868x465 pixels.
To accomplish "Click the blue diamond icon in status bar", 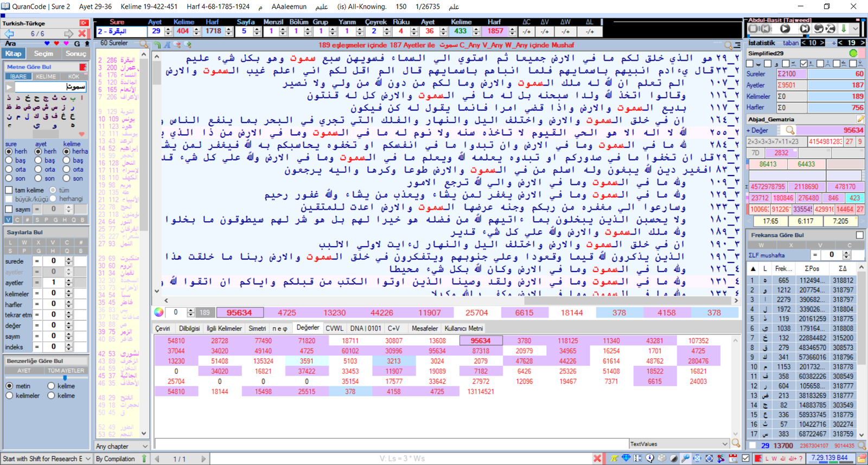I will pos(626,458).
